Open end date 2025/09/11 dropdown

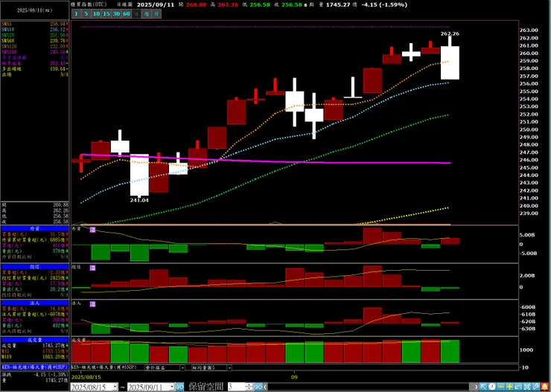(172, 387)
